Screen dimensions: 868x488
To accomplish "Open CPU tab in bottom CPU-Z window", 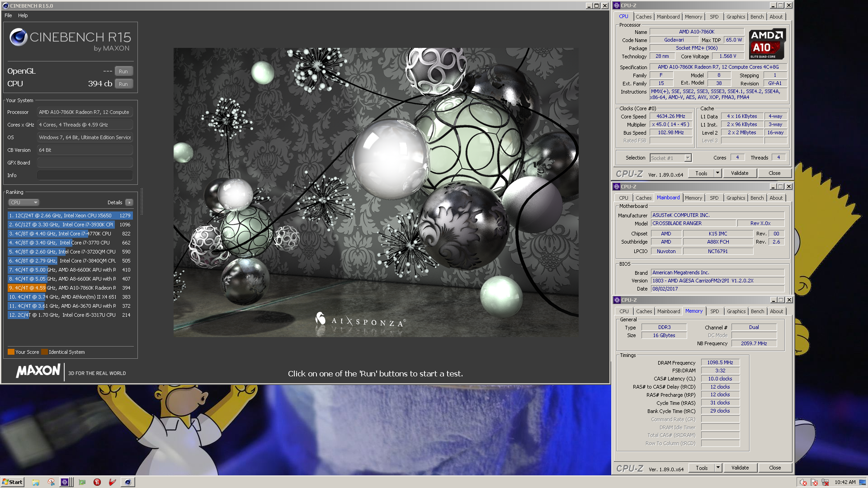I will 624,311.
